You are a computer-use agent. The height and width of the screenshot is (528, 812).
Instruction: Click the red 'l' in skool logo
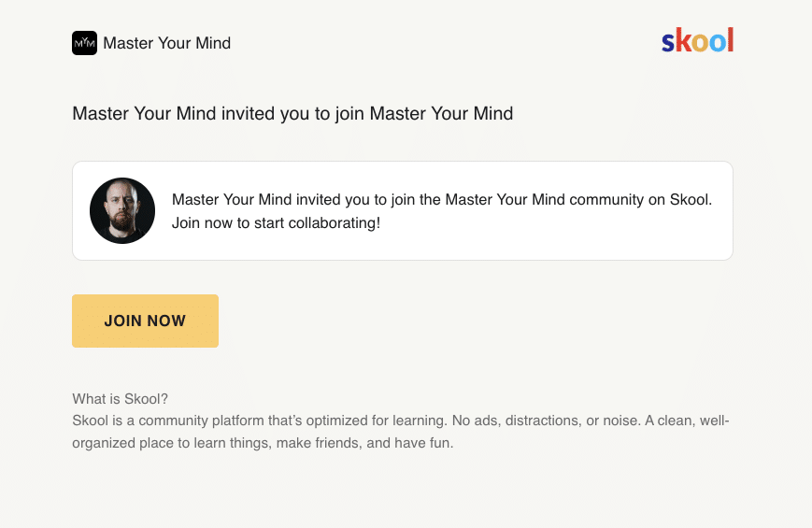pyautogui.click(x=731, y=40)
